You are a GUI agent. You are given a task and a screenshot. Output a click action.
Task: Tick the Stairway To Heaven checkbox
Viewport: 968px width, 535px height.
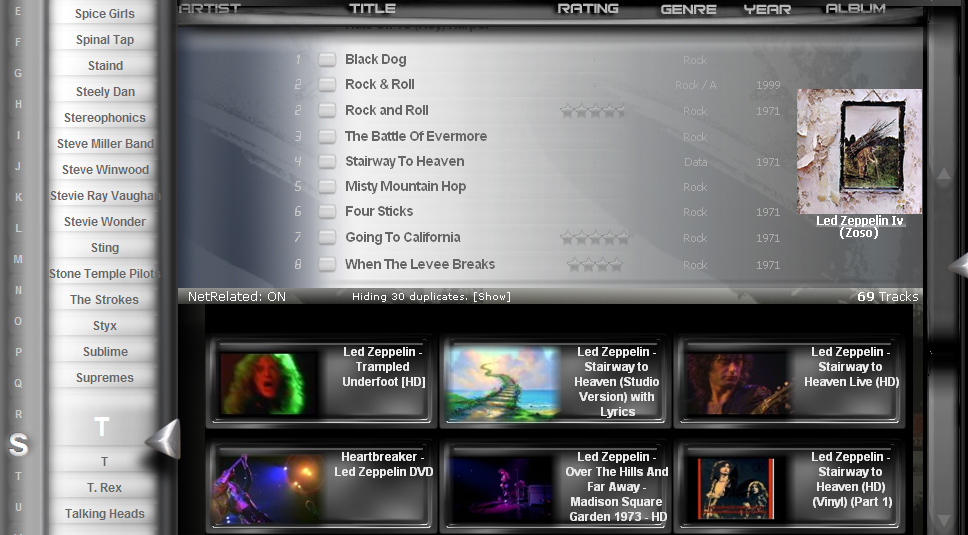(x=327, y=162)
